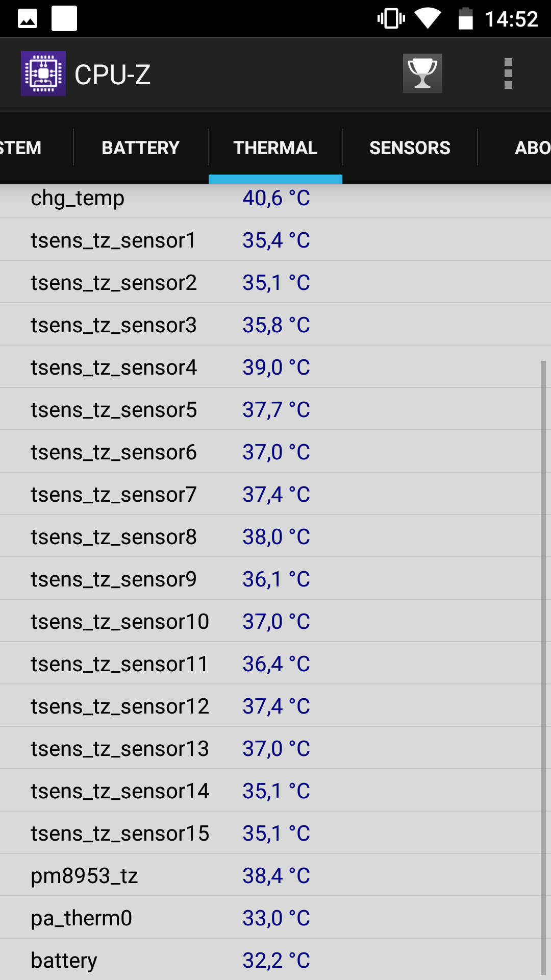551x980 pixels.
Task: Switch to the BATTERY tab
Action: point(141,148)
